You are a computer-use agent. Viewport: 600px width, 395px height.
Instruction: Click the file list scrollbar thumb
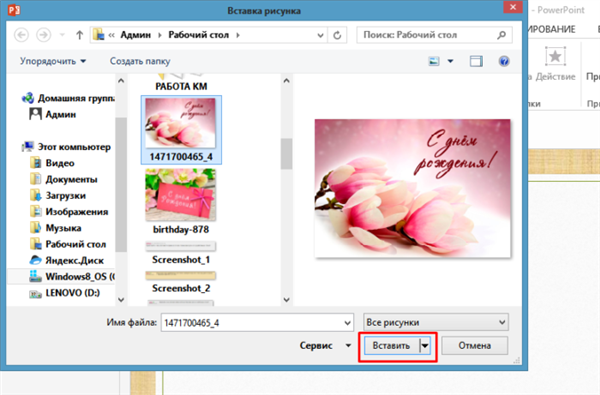[286, 154]
